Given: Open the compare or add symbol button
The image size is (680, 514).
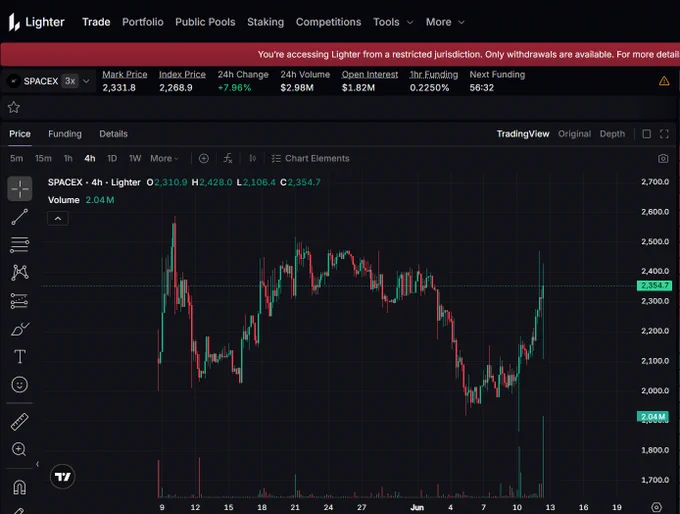Looking at the screenshot, I should tap(204, 159).
